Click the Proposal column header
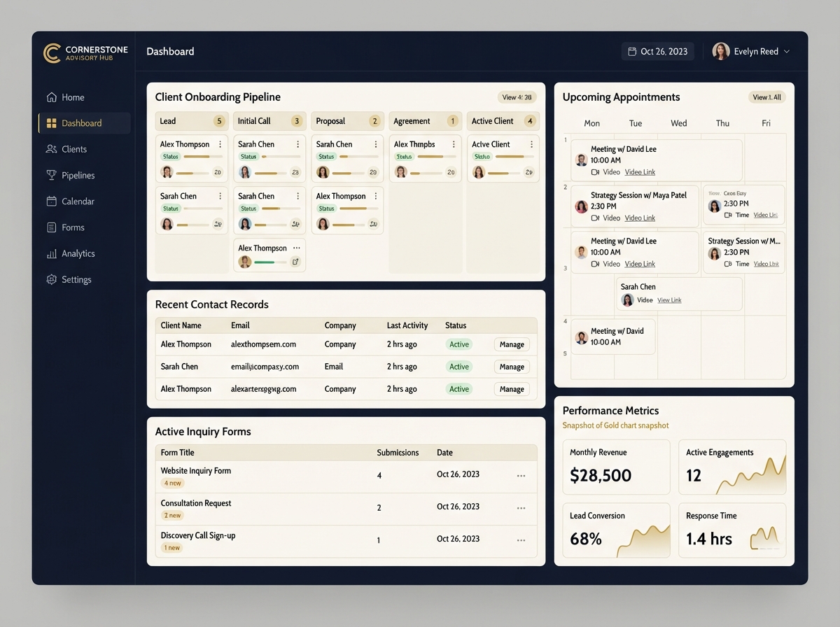Viewport: 840px width, 627px height. click(x=347, y=121)
